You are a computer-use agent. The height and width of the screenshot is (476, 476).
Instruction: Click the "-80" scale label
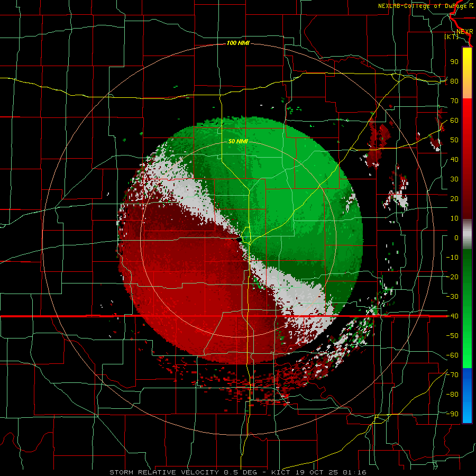[x=452, y=395]
